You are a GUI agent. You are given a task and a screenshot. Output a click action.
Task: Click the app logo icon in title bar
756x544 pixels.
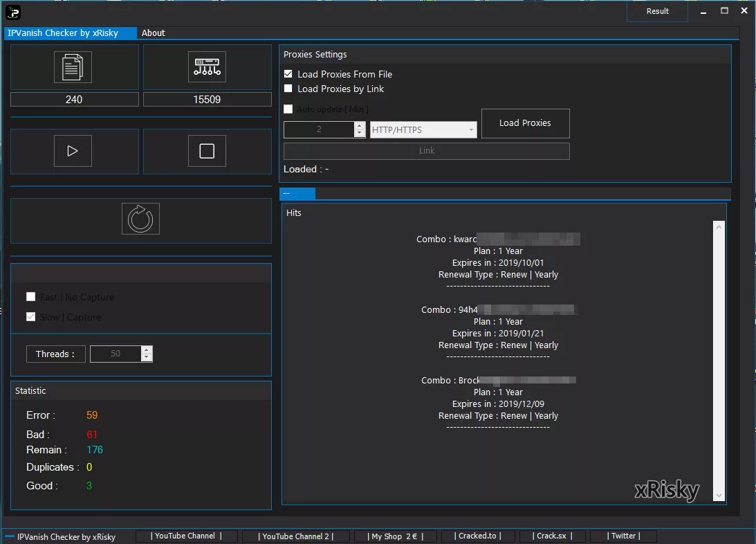[13, 12]
